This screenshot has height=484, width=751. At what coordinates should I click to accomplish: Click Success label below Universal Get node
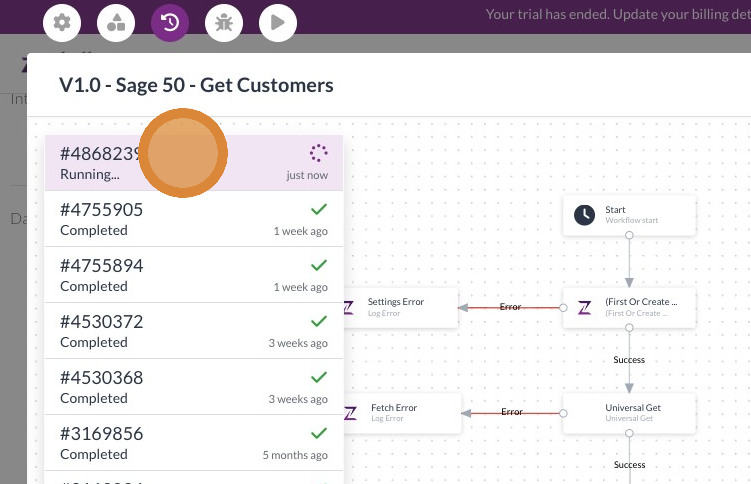tap(629, 465)
